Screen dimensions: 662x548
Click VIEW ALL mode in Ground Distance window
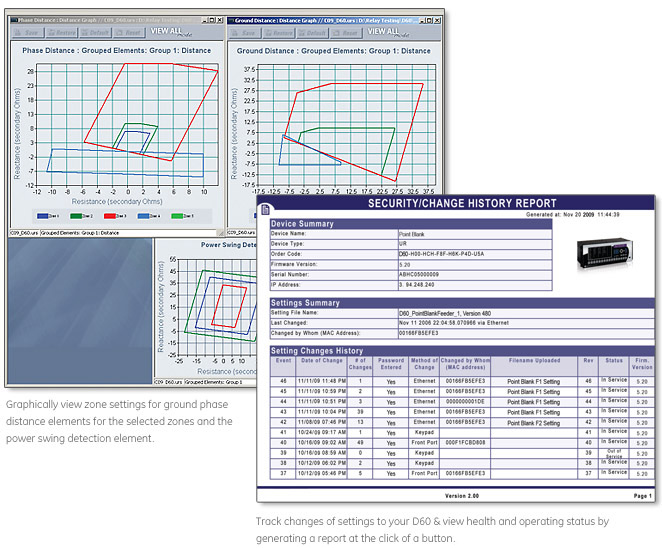(388, 32)
